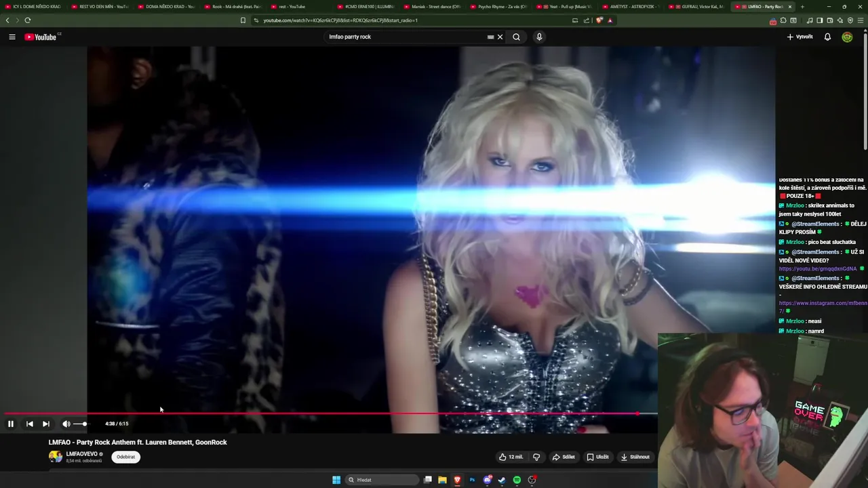Open Brave Rewards triangle icon
868x488 pixels.
pos(610,20)
